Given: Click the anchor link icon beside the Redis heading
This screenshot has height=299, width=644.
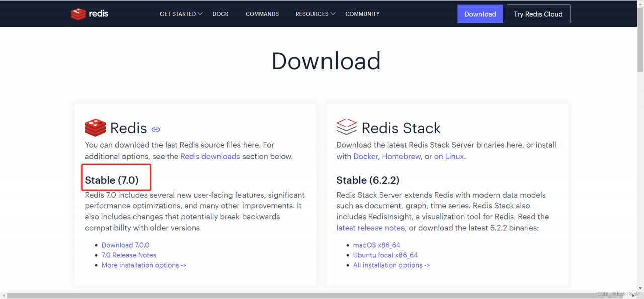Looking at the screenshot, I should (x=156, y=129).
